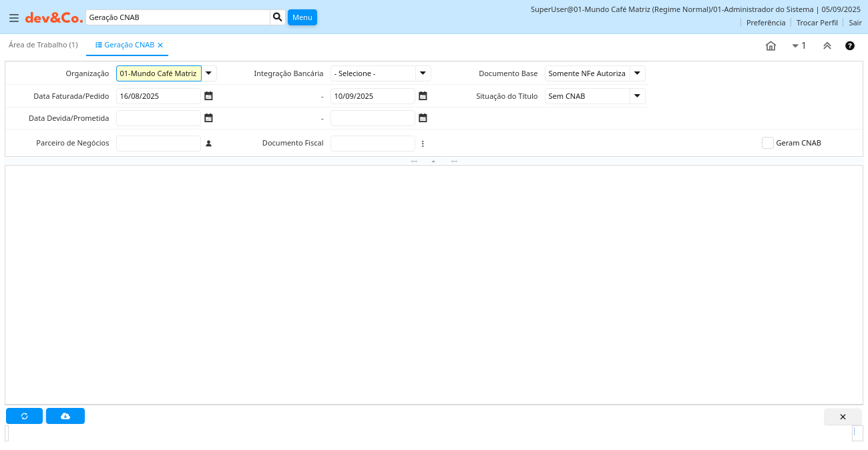Open the hamburger menu icon
The image size is (868, 450).
coord(13,18)
